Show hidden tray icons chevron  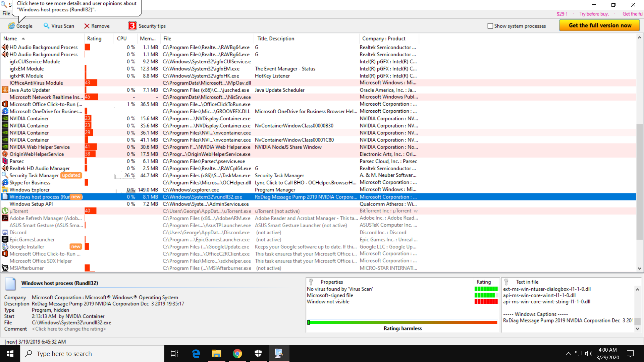point(568,354)
